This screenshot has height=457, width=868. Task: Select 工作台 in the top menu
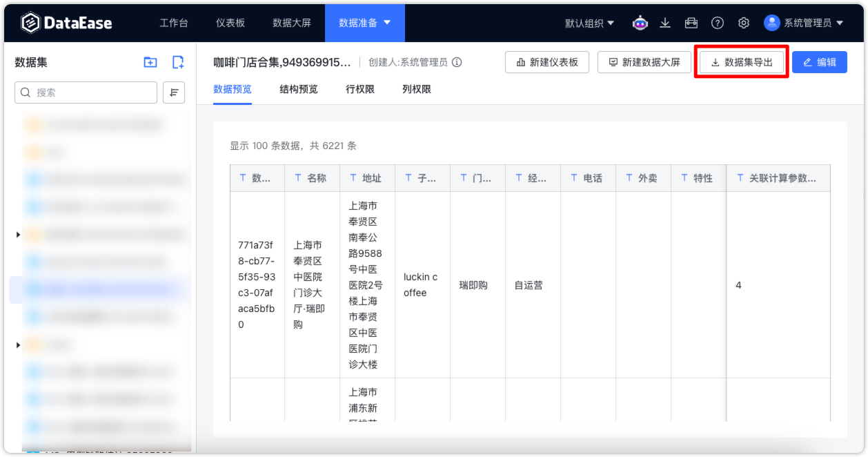(173, 23)
